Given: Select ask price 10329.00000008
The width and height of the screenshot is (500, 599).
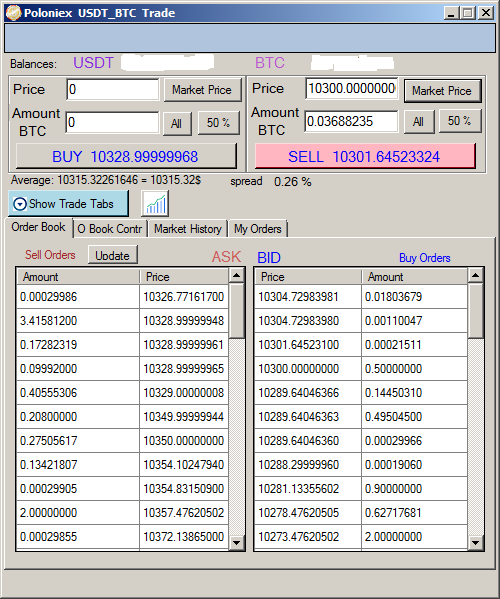Looking at the screenshot, I should (x=184, y=393).
